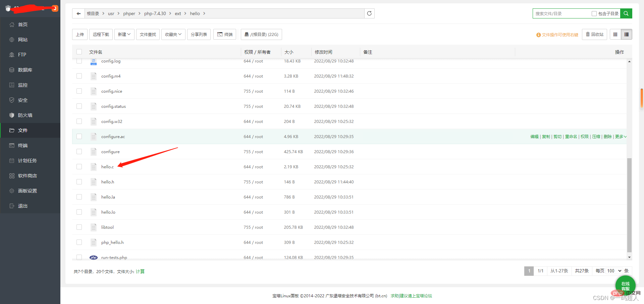Image resolution: width=644 pixels, height=304 pixels.
Task: Tick the config.m4 row checkbox
Action: (79, 76)
